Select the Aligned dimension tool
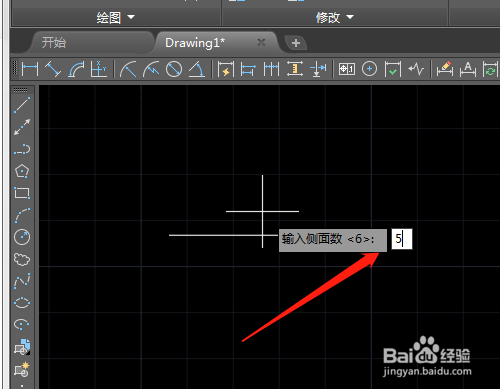Screen dimensions: 500x389 53,69
